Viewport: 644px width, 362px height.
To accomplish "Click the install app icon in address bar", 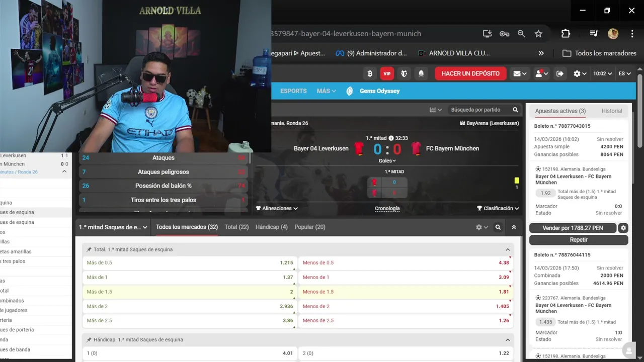I will 487,34.
